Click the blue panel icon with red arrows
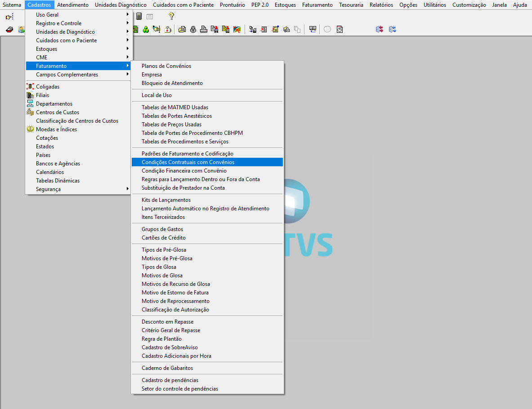The width and height of the screenshot is (532, 409). (380, 30)
